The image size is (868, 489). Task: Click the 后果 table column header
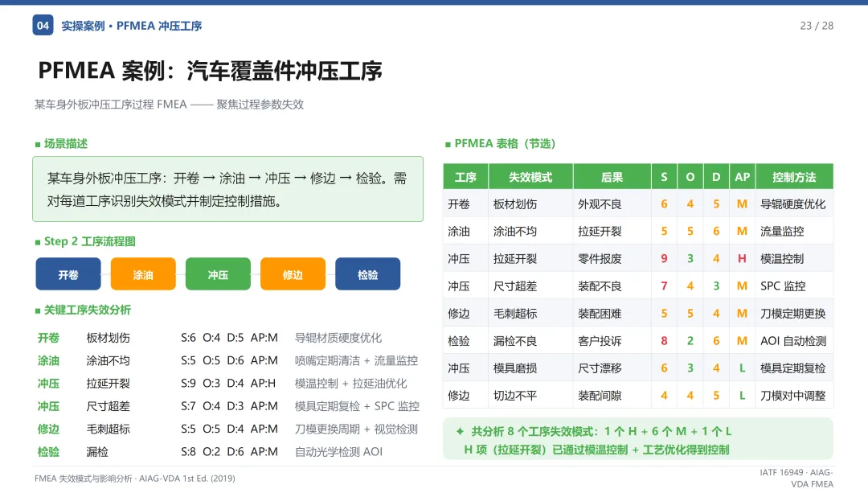coord(612,177)
